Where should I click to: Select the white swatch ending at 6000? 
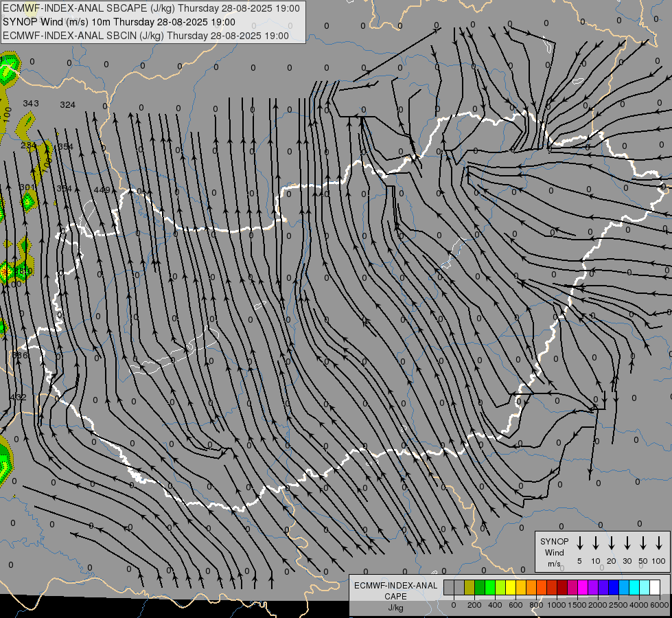click(654, 588)
